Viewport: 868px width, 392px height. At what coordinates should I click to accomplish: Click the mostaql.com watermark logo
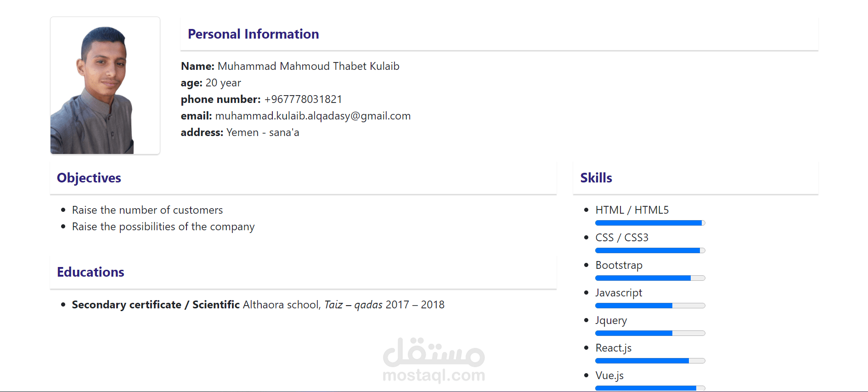click(434, 360)
